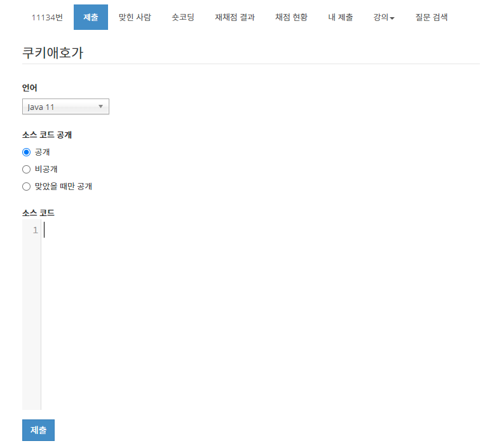Open the 질문 검색 tab
The height and width of the screenshot is (448, 504).
[x=432, y=17]
